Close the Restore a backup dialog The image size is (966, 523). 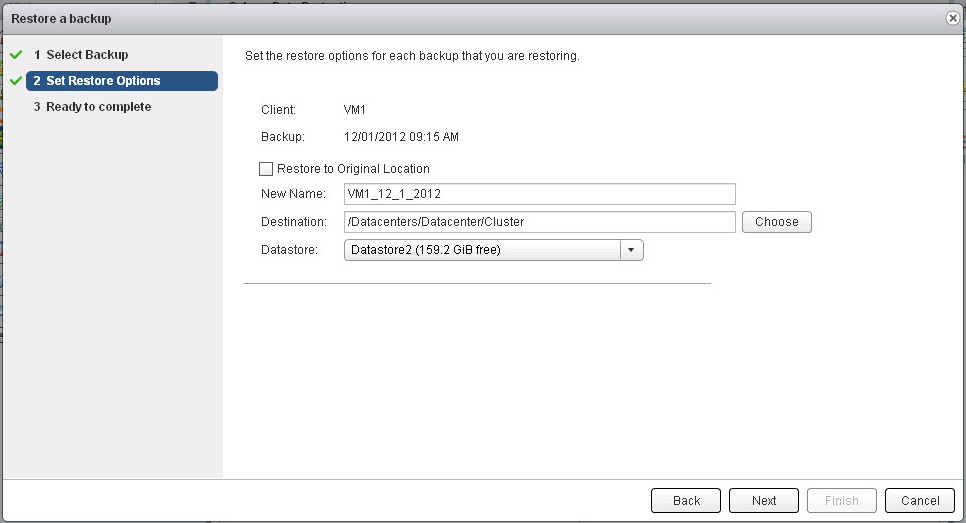(x=952, y=18)
